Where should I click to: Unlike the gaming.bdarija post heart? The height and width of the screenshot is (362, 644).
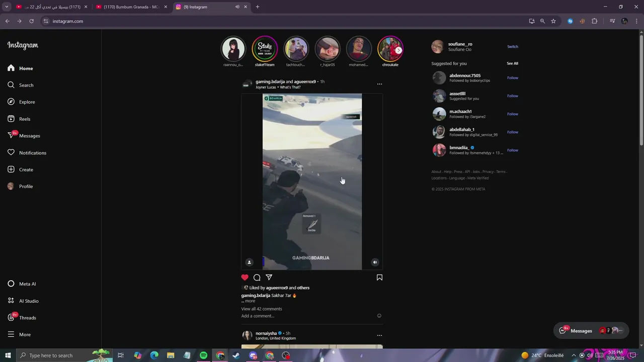(245, 278)
